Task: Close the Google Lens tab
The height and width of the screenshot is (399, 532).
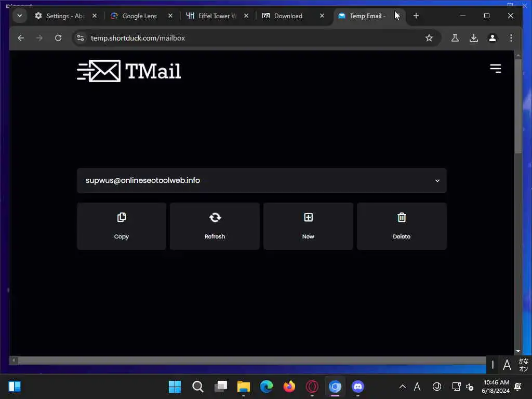Action: tap(170, 16)
